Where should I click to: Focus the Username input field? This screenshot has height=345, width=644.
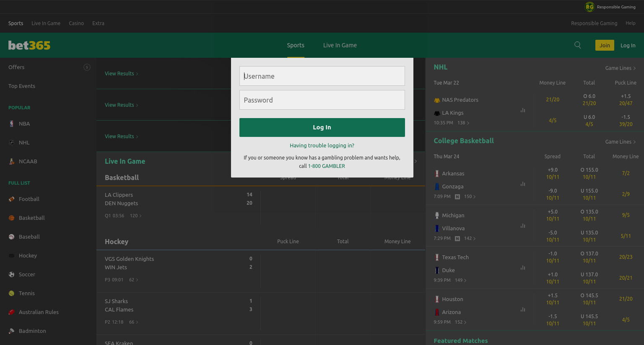(x=322, y=76)
